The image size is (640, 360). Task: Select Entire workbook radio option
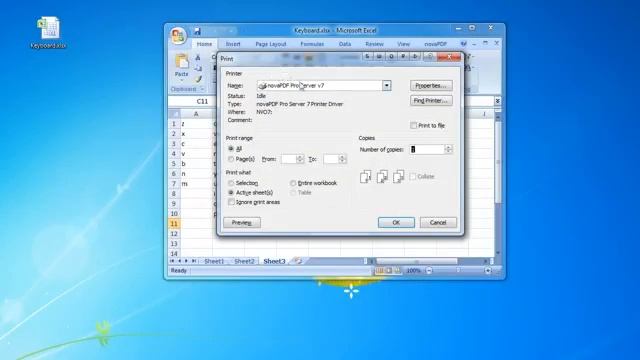coord(293,183)
